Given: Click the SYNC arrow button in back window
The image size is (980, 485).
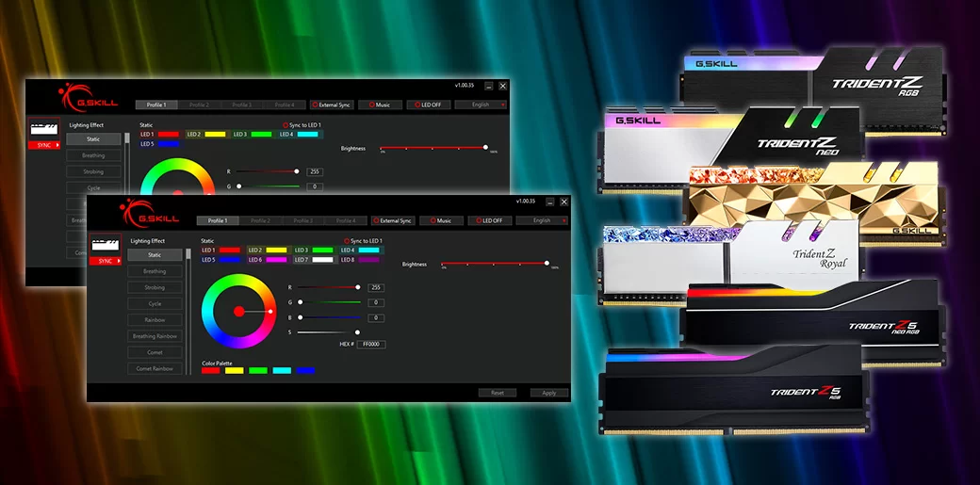Looking at the screenshot, I should pyautogui.click(x=43, y=145).
